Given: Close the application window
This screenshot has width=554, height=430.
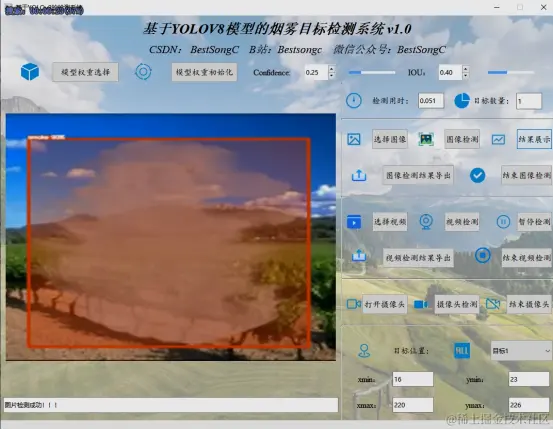Looking at the screenshot, I should (x=543, y=7).
